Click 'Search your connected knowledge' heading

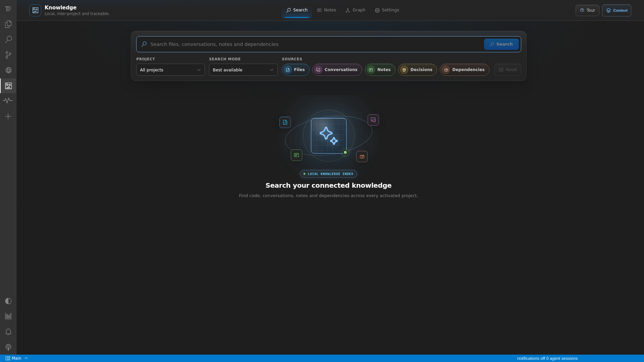(328, 185)
